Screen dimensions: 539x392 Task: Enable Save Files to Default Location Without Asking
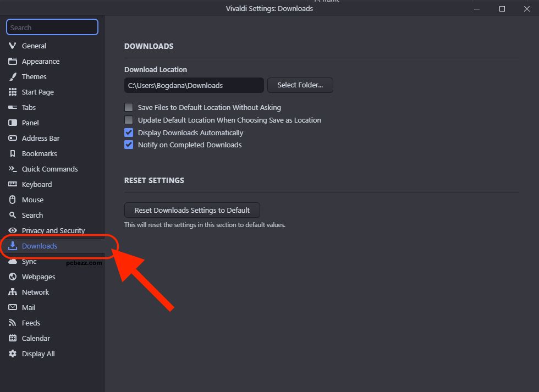pyautogui.click(x=129, y=108)
